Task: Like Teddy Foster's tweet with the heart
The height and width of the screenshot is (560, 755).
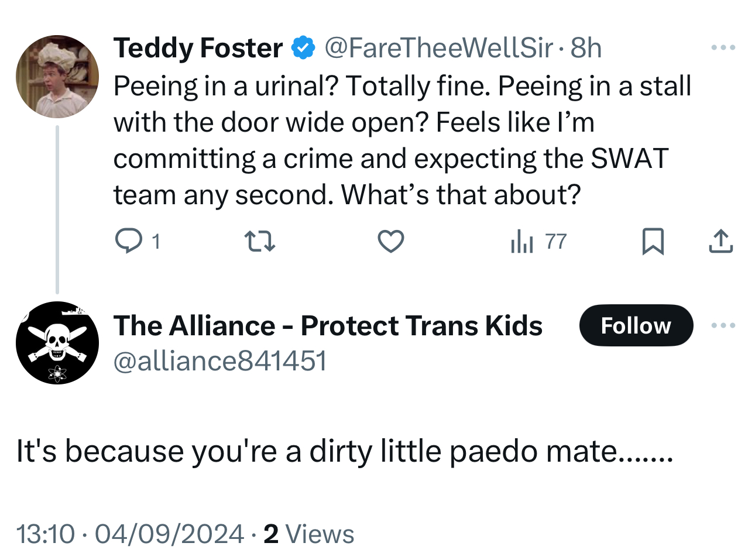Action: 390,241
